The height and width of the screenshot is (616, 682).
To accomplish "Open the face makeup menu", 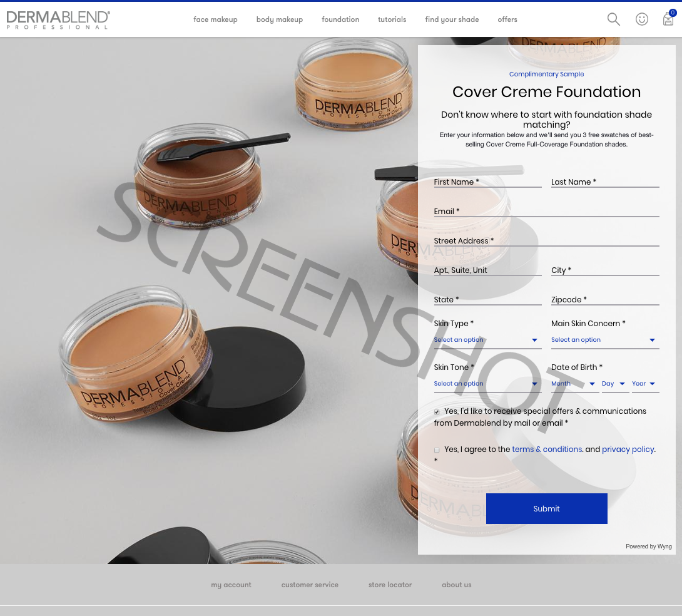I will point(215,19).
